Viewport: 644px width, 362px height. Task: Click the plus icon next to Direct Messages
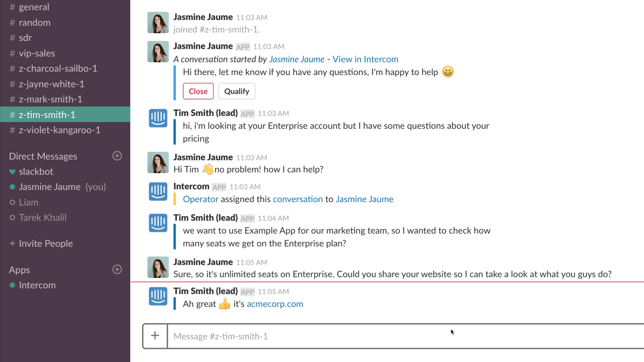(117, 156)
